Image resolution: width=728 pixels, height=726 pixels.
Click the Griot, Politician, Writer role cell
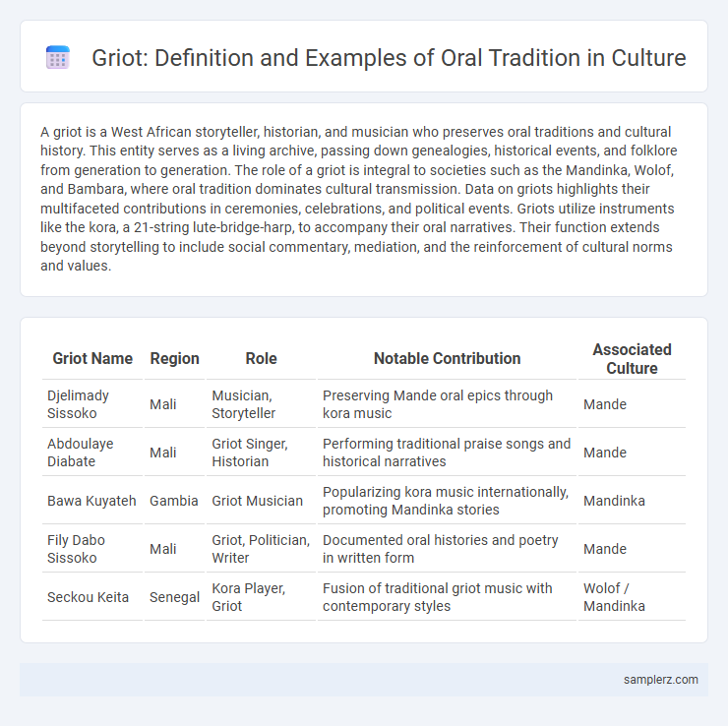pyautogui.click(x=261, y=549)
